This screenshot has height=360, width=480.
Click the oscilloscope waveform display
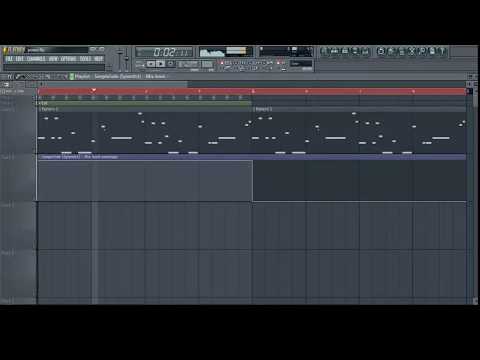(212, 52)
